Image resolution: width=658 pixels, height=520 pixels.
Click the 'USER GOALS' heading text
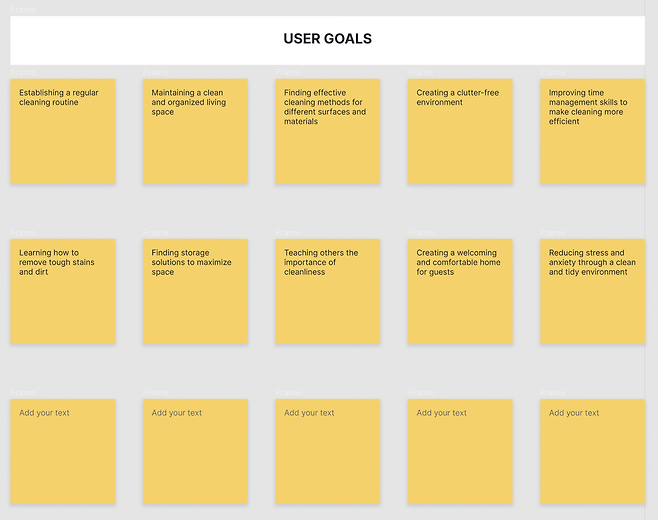pyautogui.click(x=327, y=39)
